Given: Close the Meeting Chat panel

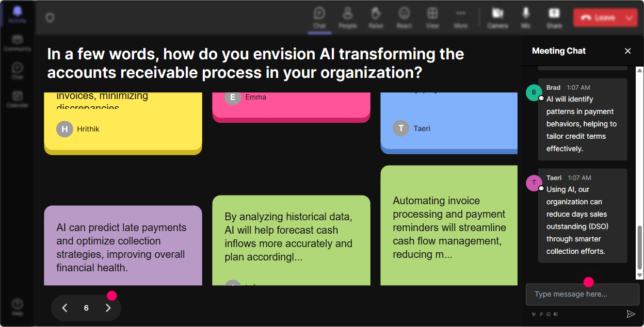Looking at the screenshot, I should coord(628,51).
